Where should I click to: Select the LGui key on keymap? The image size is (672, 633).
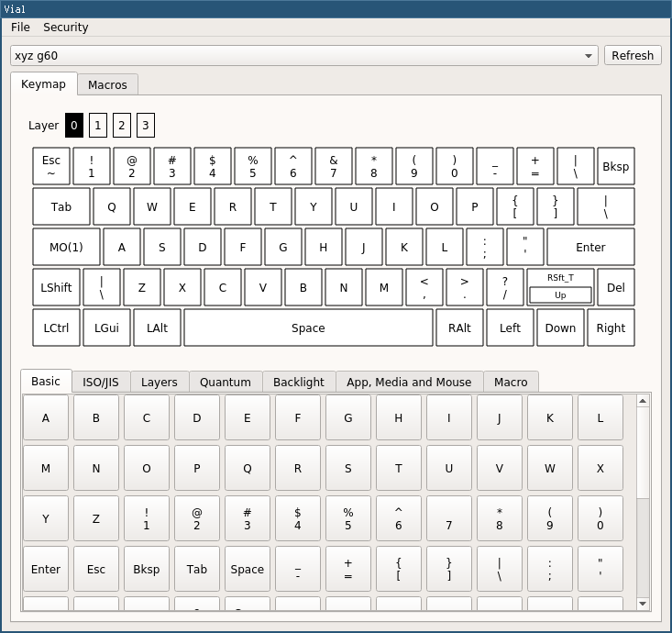pyautogui.click(x=106, y=328)
